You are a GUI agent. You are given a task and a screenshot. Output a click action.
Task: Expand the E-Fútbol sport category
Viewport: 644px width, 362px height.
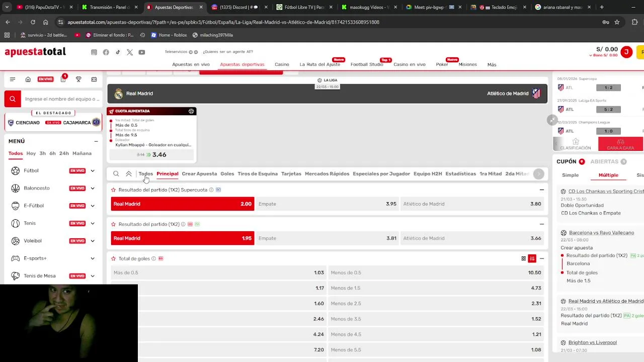point(93,206)
